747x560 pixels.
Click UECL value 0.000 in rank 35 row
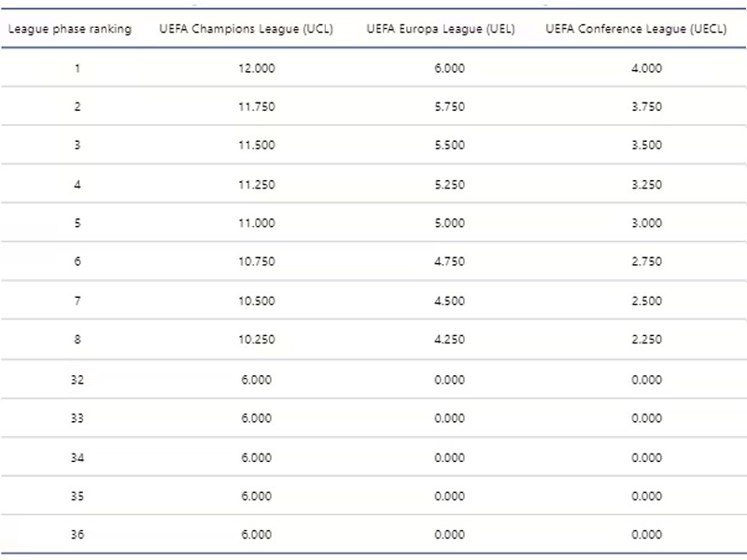[x=646, y=496]
